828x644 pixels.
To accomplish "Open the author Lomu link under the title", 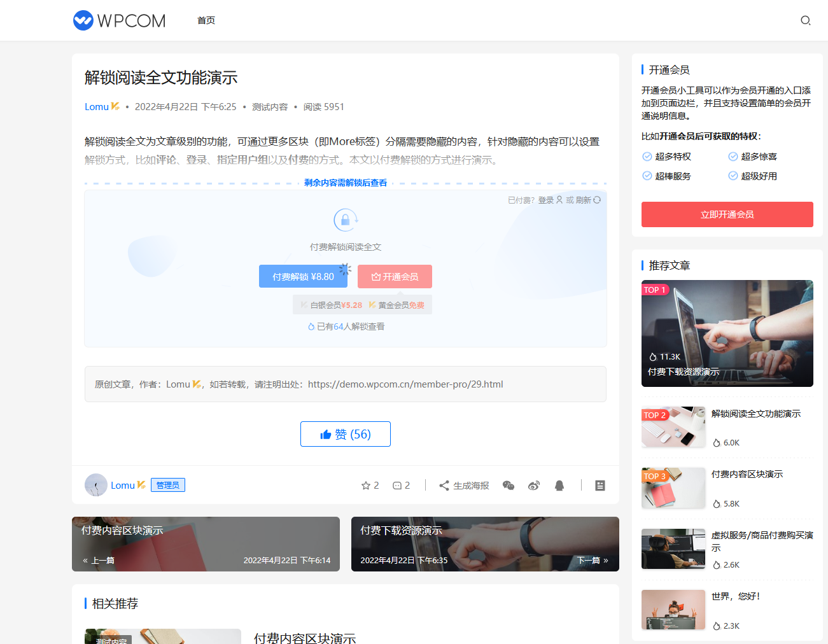I will point(97,107).
